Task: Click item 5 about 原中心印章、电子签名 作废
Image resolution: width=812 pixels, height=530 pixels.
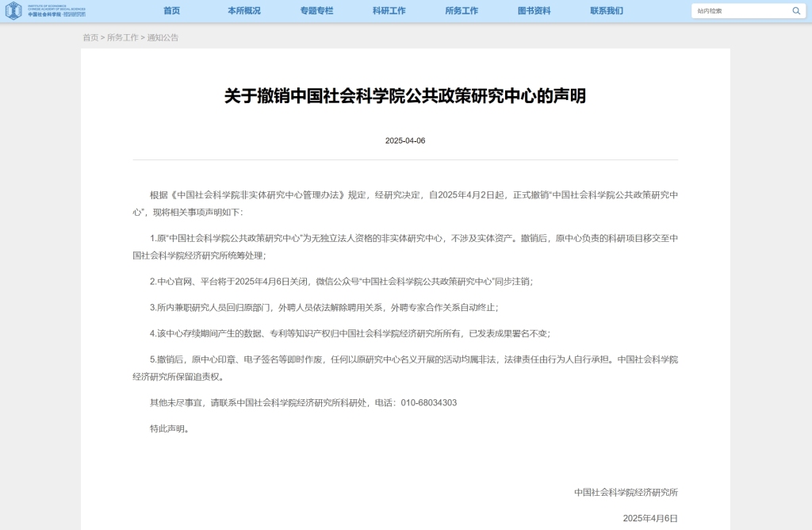Action: tap(405, 368)
